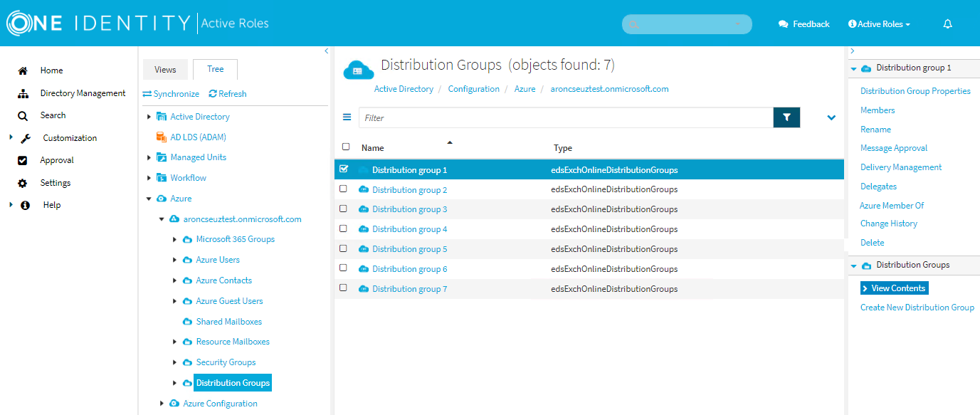Open the hamburger list menu icon
The image size is (980, 415).
[347, 117]
